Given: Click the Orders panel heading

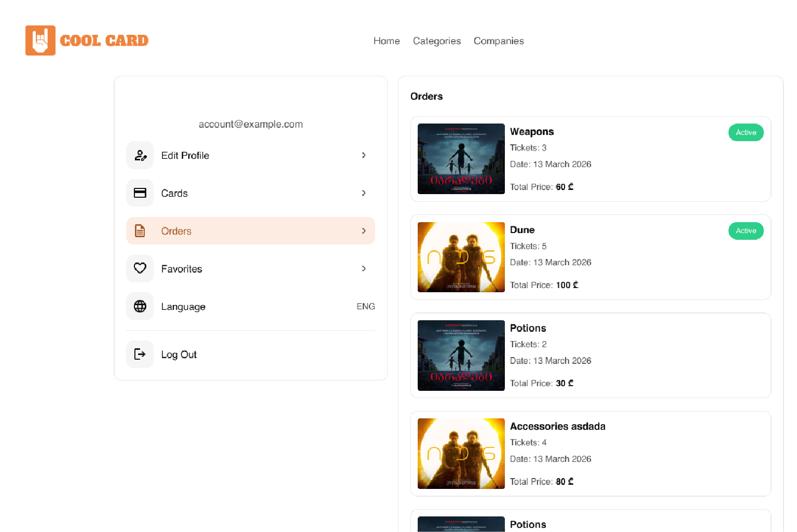Looking at the screenshot, I should pos(427,97).
